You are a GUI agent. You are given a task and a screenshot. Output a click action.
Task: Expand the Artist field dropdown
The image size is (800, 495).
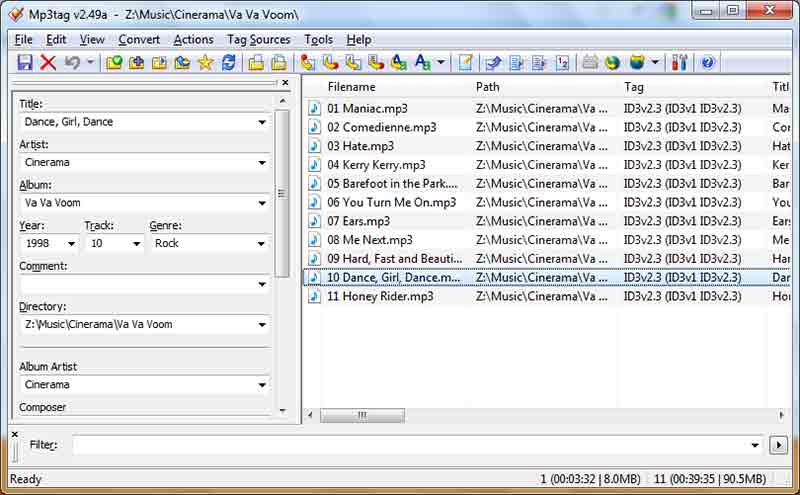[262, 163]
